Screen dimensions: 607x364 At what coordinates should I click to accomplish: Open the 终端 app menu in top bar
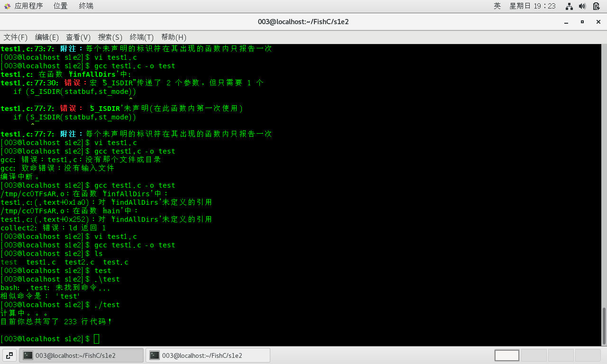86,6
